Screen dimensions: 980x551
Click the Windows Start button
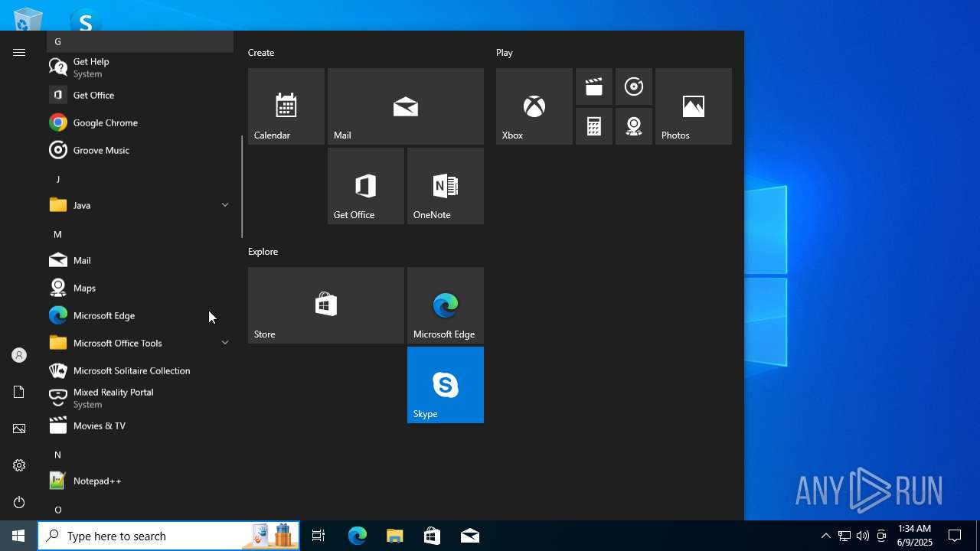point(18,536)
